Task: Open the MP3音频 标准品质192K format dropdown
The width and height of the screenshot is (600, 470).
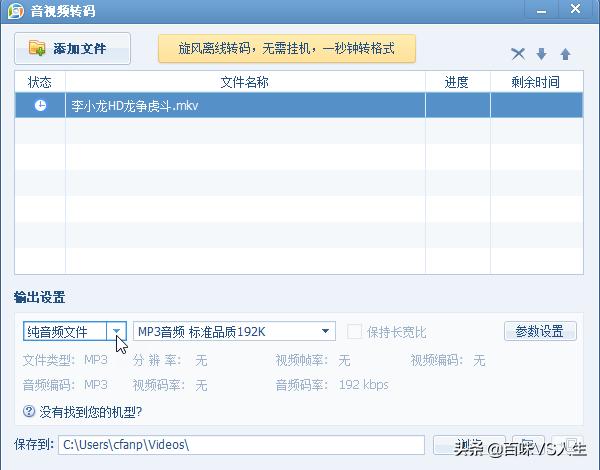Action: (234, 331)
